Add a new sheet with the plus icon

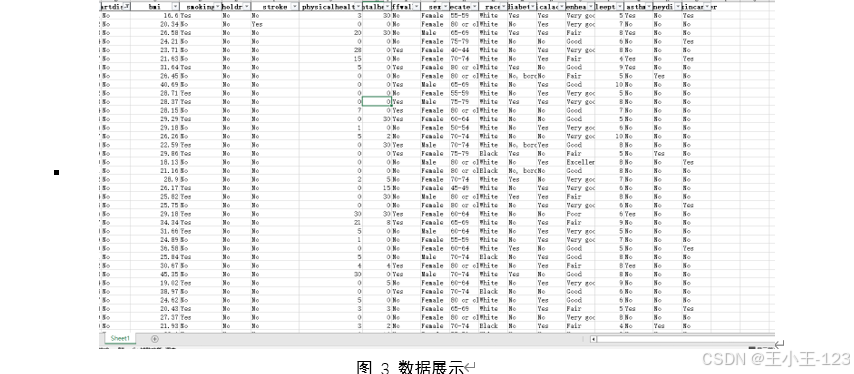(x=155, y=339)
